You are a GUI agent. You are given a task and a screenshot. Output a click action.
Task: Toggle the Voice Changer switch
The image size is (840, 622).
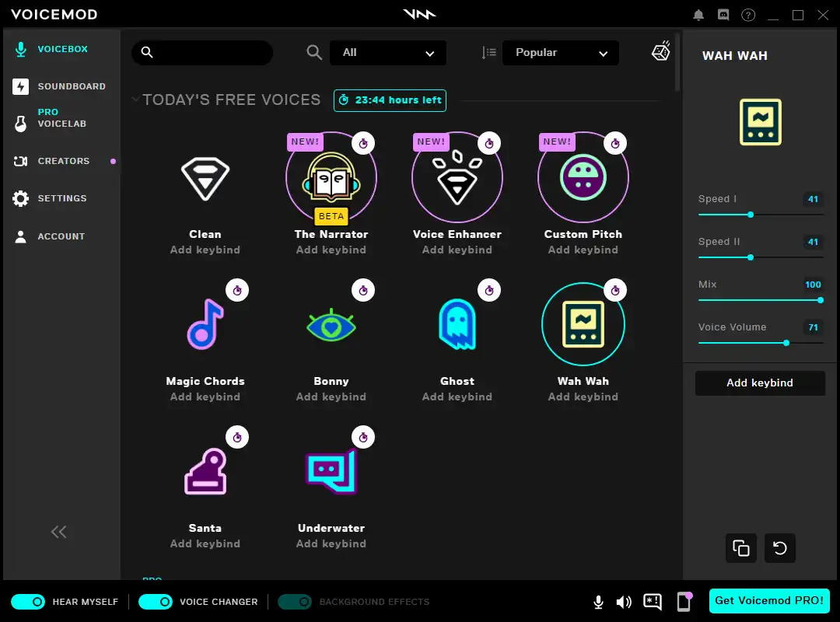tap(156, 602)
